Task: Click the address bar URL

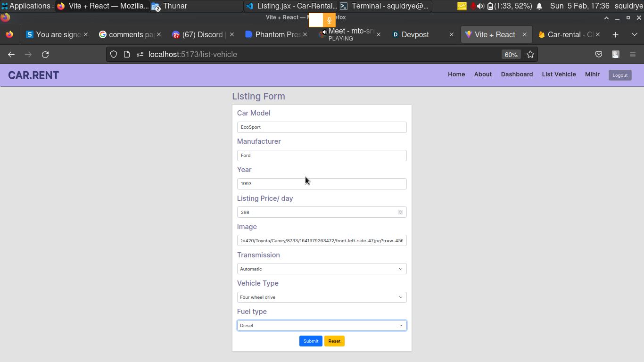Action: click(192, 54)
